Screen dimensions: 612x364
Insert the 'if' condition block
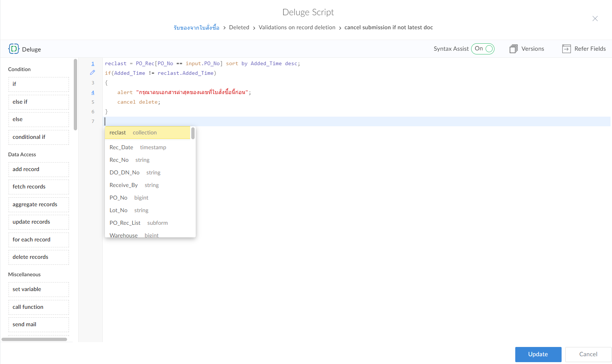click(x=39, y=84)
